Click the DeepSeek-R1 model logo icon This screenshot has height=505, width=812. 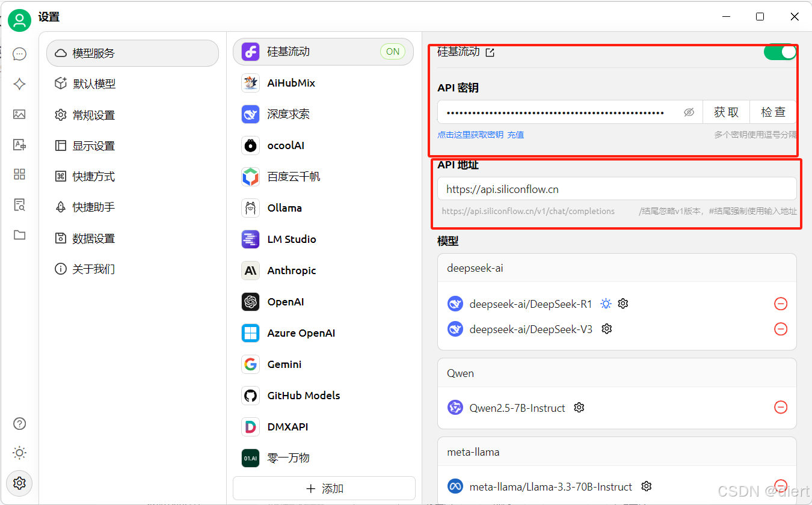point(455,304)
